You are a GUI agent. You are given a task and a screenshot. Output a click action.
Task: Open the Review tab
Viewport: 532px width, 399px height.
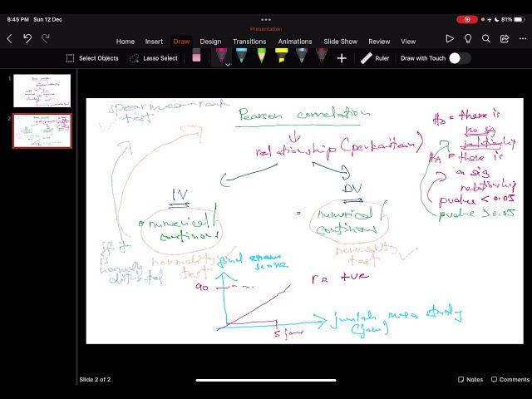tap(379, 42)
